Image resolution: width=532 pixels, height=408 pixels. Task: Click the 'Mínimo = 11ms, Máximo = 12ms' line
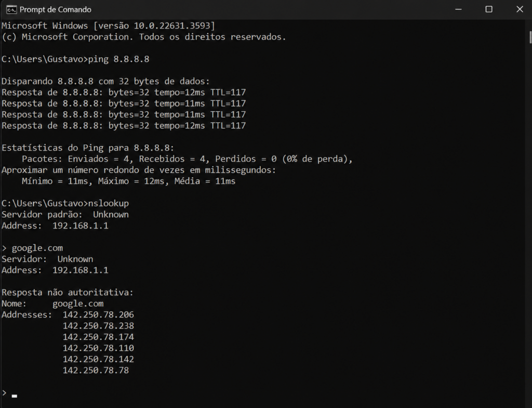[x=129, y=181]
